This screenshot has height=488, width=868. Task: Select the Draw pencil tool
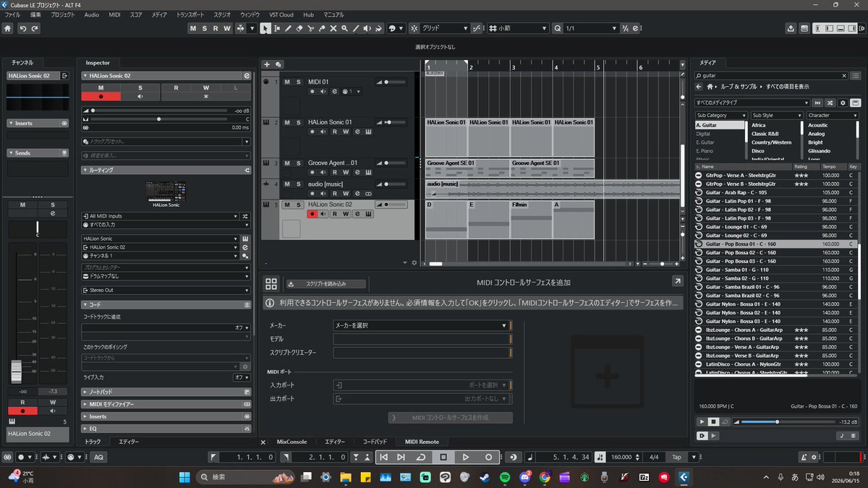point(289,28)
